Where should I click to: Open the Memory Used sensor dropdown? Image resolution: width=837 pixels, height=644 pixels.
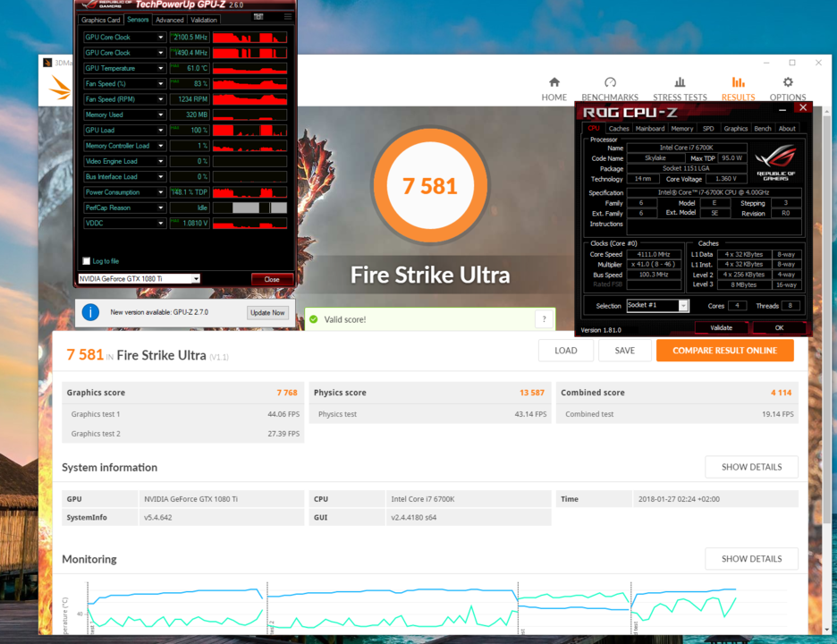tap(161, 114)
